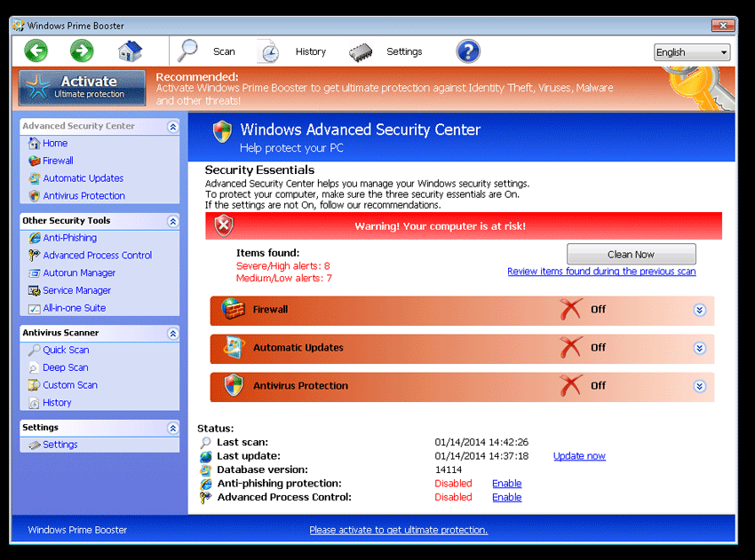
Task: Expand the Firewall status row
Action: coord(699,310)
